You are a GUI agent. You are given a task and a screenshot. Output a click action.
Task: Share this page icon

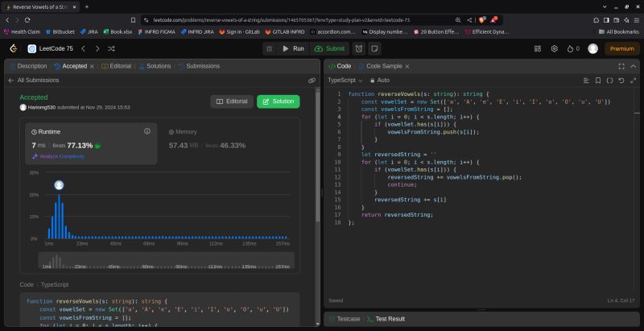[x=469, y=19]
